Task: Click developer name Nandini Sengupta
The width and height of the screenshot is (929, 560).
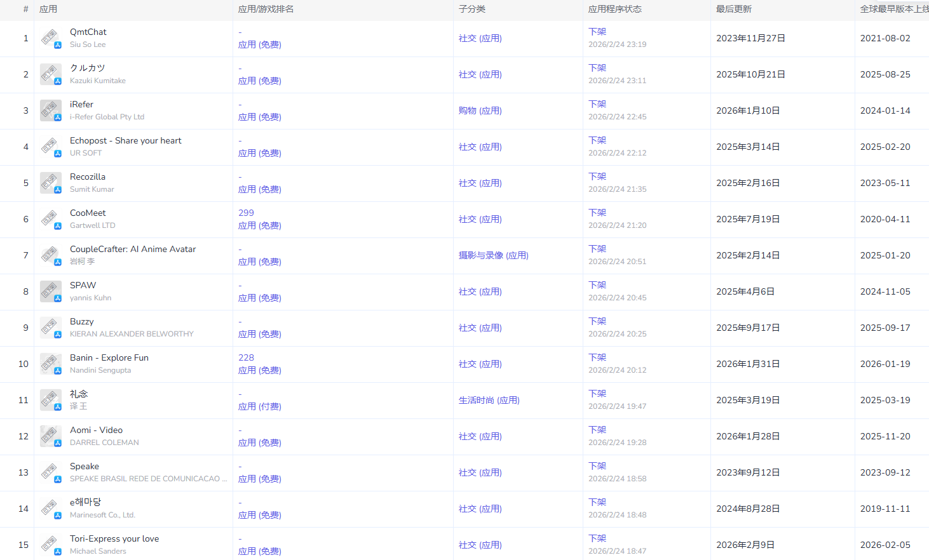Action: tap(100, 370)
